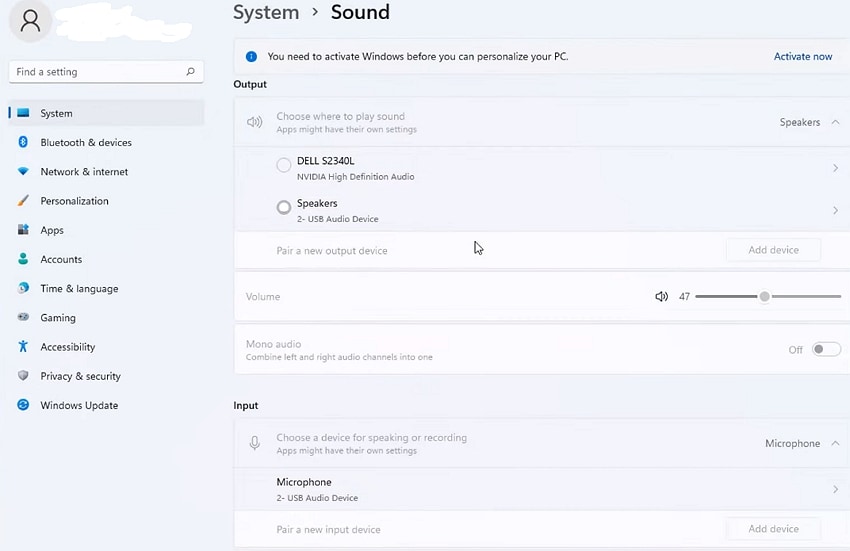The width and height of the screenshot is (850, 551).
Task: Click the Find a setting search box
Action: pyautogui.click(x=100, y=72)
